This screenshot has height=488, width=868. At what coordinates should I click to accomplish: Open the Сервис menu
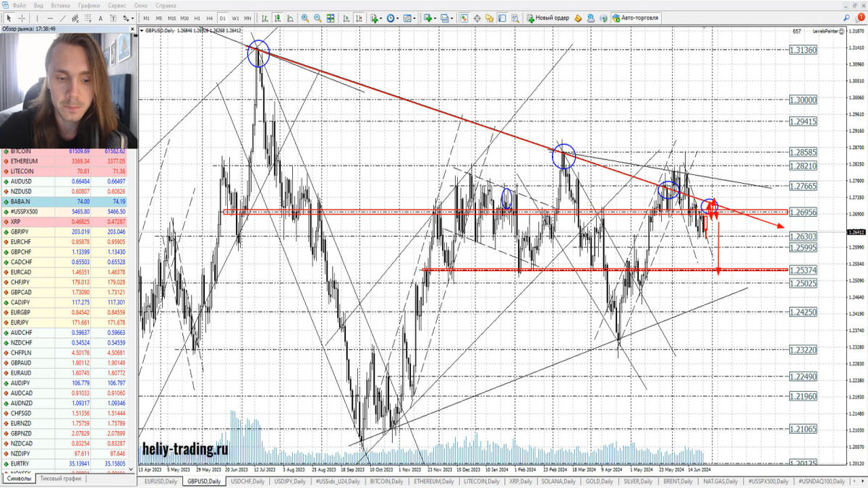[x=117, y=5]
